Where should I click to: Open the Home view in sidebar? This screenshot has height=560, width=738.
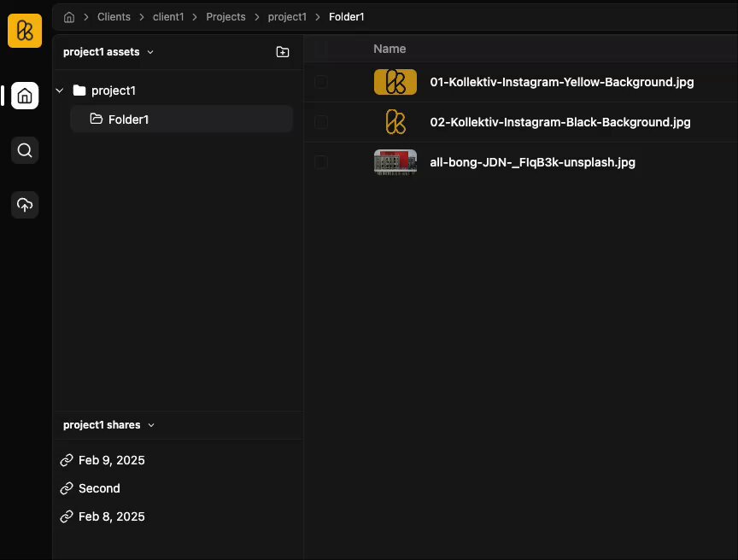tap(25, 96)
